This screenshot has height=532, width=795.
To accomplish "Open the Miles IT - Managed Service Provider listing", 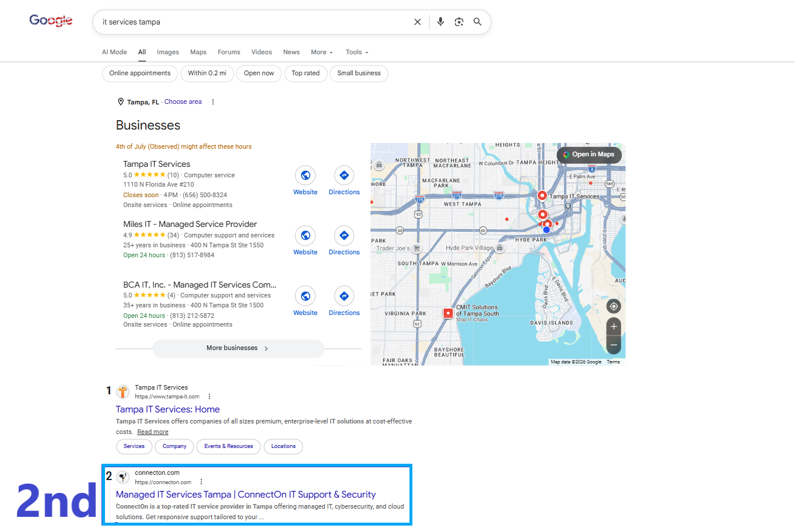I will coord(190,225).
